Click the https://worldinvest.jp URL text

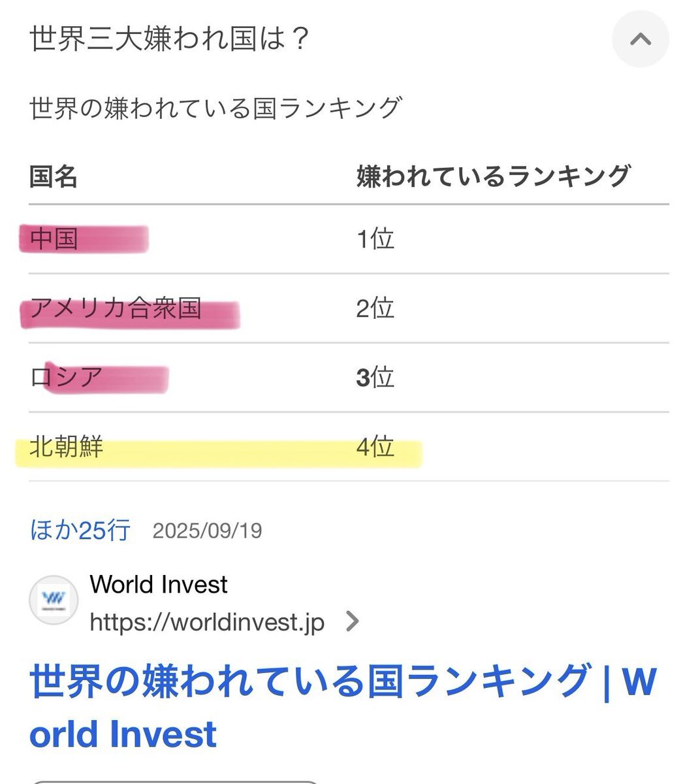tap(207, 622)
